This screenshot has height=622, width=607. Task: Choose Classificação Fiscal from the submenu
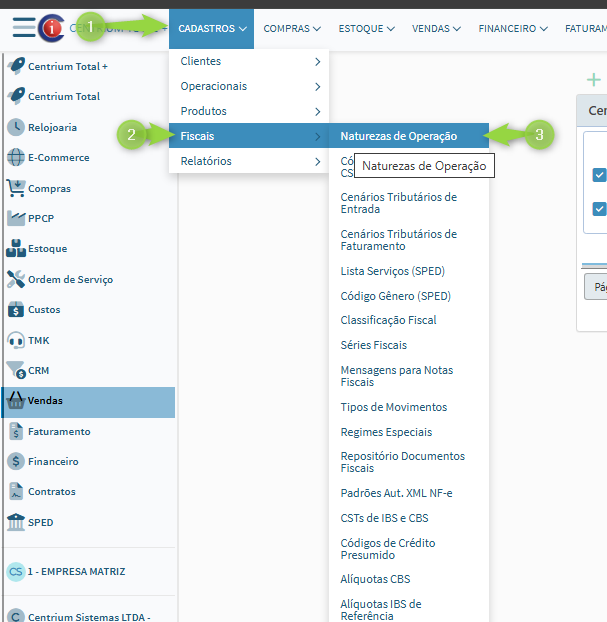tap(388, 320)
